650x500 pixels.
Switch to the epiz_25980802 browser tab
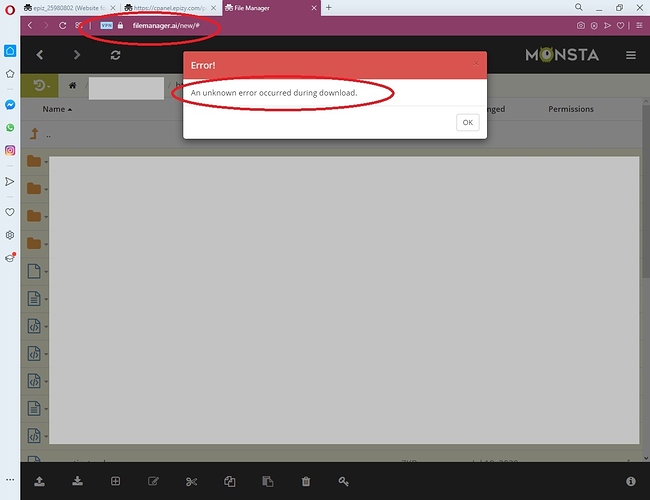(x=70, y=8)
